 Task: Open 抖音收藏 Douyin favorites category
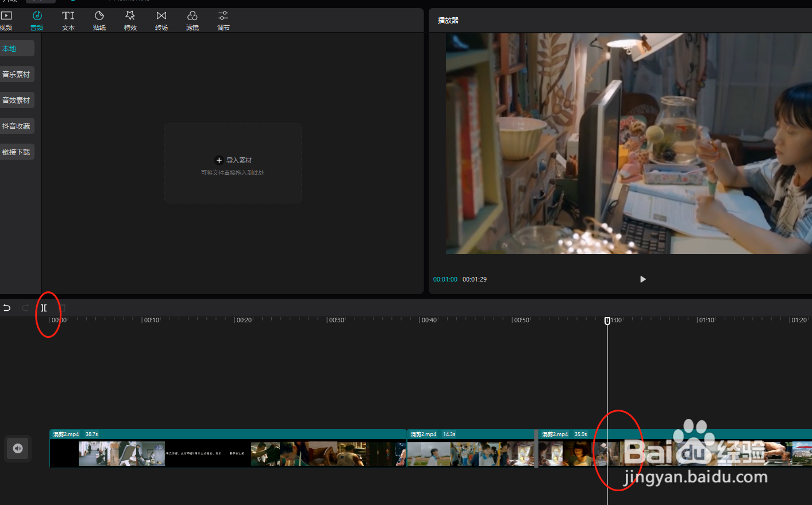point(17,126)
